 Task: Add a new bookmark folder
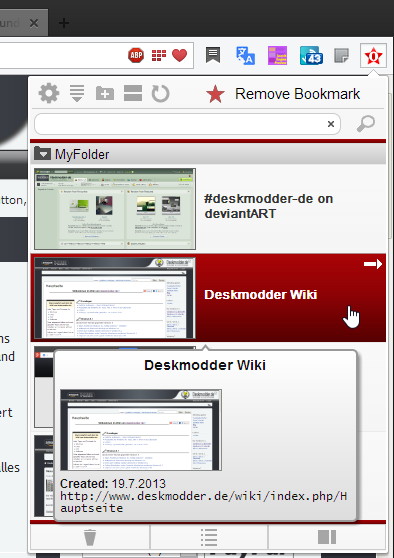coord(105,94)
